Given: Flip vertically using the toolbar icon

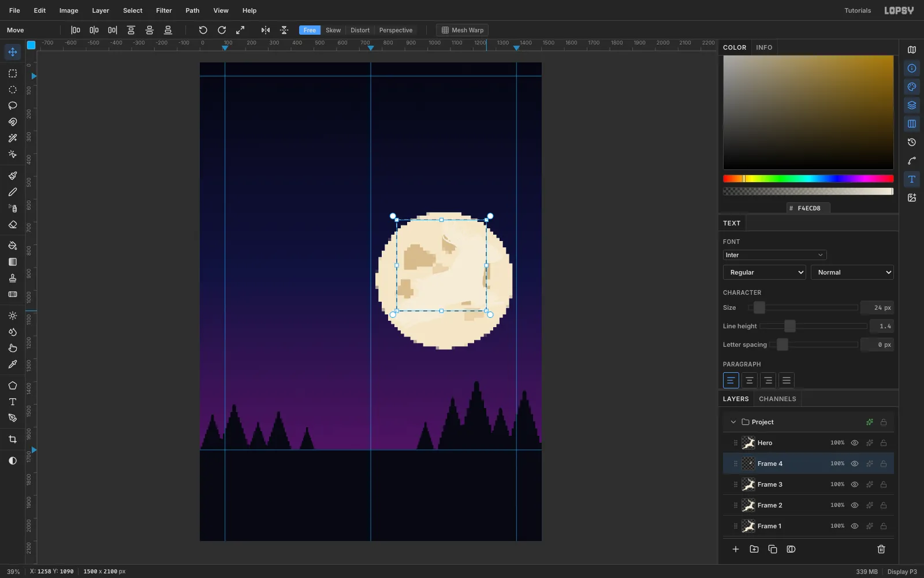Looking at the screenshot, I should [284, 30].
